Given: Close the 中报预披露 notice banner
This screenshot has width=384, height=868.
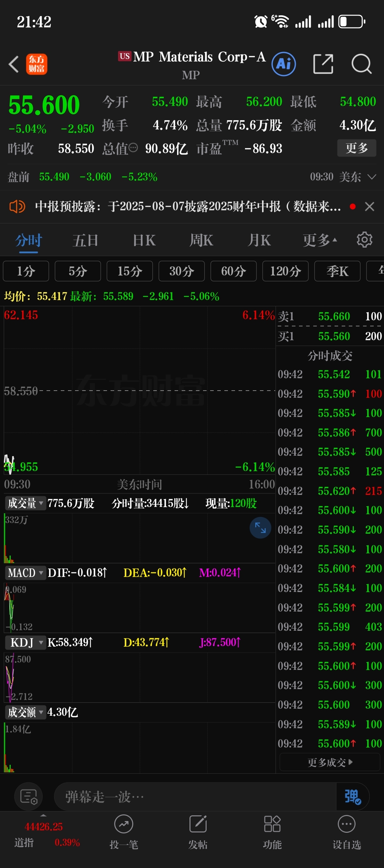Looking at the screenshot, I should point(370,206).
